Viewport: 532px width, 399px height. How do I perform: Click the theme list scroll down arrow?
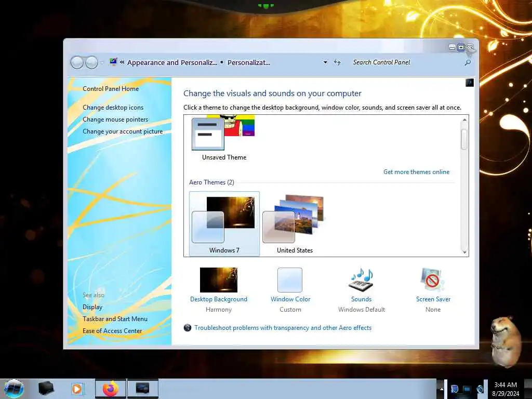coord(464,252)
